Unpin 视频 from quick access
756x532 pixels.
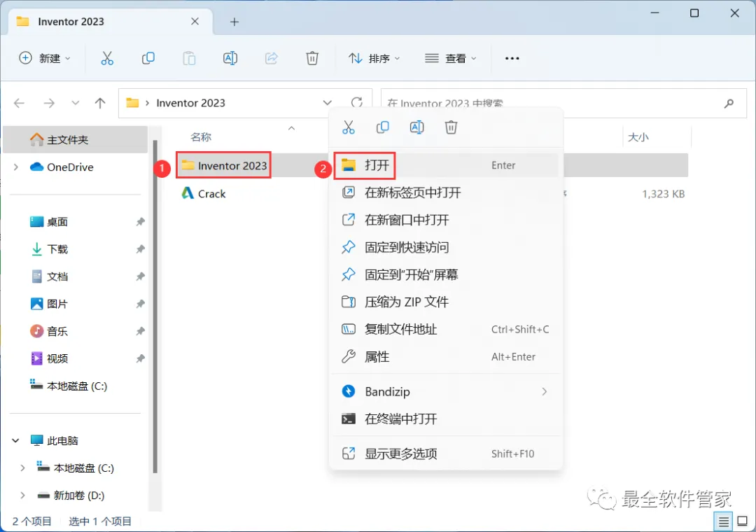(140, 359)
